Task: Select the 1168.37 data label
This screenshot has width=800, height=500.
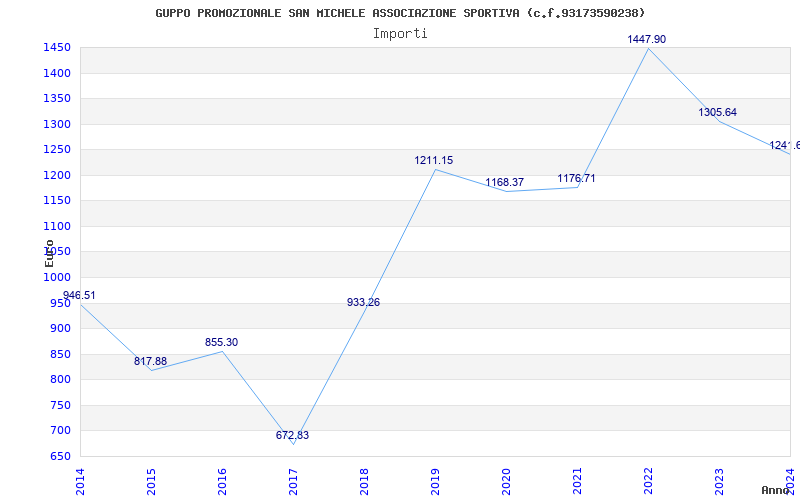Action: click(505, 182)
